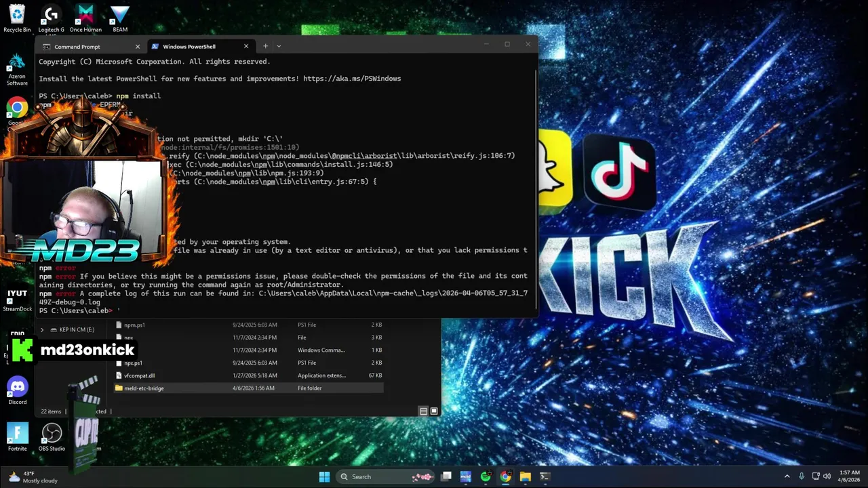Screen dimensions: 868x488
Task: Open the weather widget showing 43°F
Action: [x=32, y=476]
